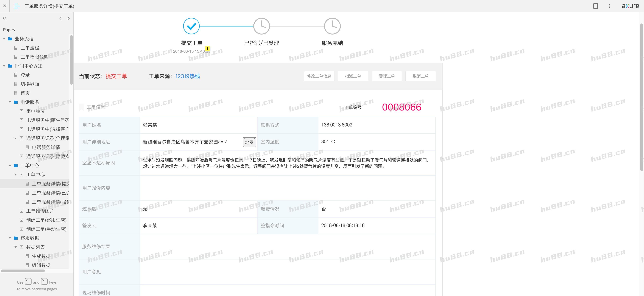
Task: Open the 工单维修图片 page
Action: click(40, 211)
